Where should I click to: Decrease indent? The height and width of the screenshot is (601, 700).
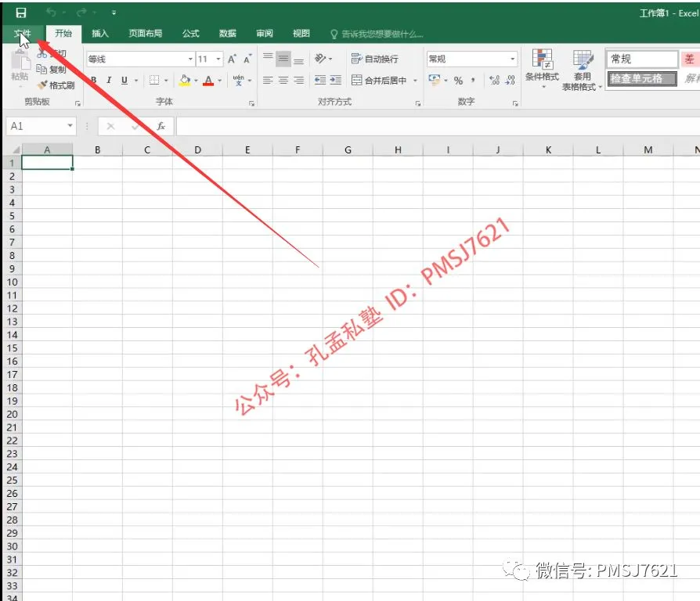point(320,81)
